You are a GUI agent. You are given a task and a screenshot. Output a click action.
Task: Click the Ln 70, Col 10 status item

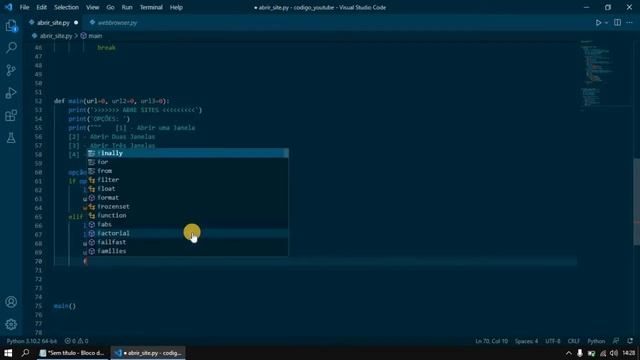[491, 341]
